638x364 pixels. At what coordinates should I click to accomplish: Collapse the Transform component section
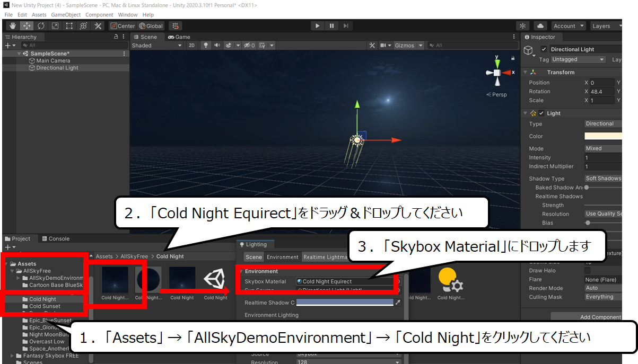(x=525, y=73)
